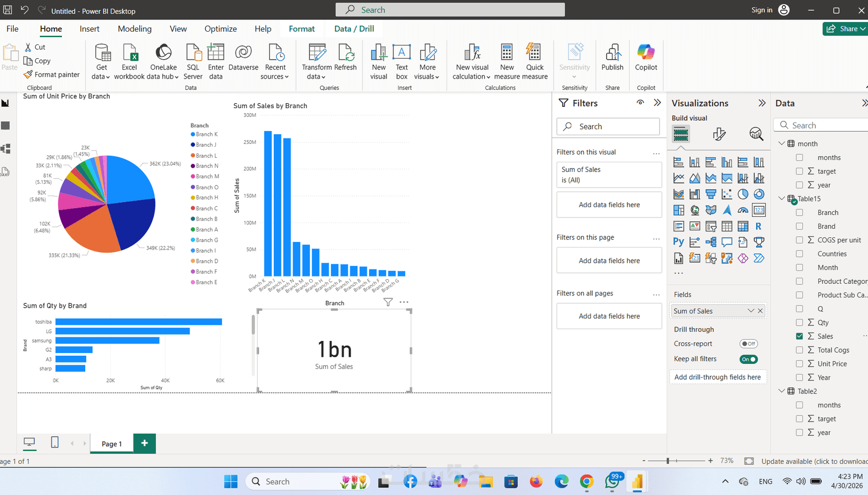Open the Sum of Sales field dropdown
868x495 pixels.
tap(751, 311)
